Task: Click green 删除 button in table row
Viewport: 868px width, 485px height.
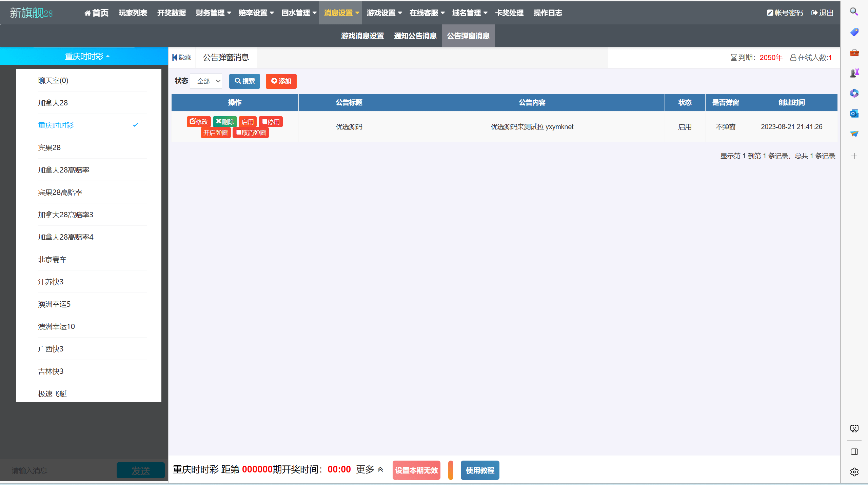Action: [225, 122]
